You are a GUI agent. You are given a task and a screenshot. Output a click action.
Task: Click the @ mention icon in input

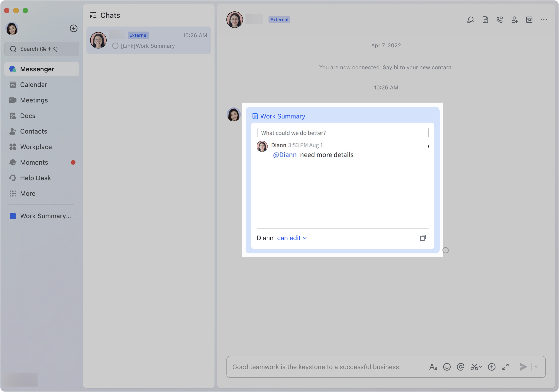[x=460, y=367]
